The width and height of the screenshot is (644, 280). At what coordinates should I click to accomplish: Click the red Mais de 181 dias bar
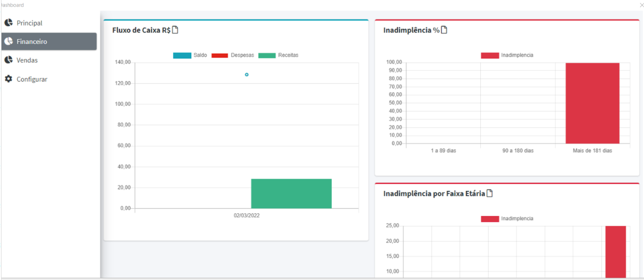[592, 103]
